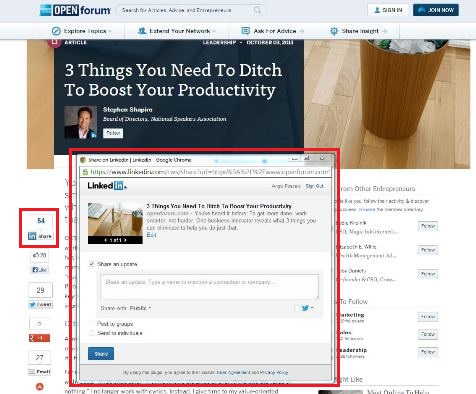The height and width of the screenshot is (394, 476).
Task: Click the LinkedIn share count 54
Action: 41,221
